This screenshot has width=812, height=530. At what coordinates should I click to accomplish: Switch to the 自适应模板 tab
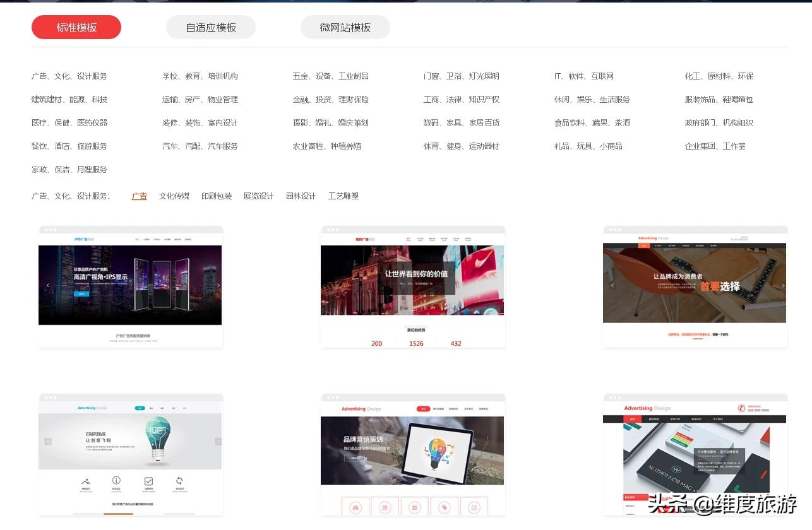[x=211, y=28]
